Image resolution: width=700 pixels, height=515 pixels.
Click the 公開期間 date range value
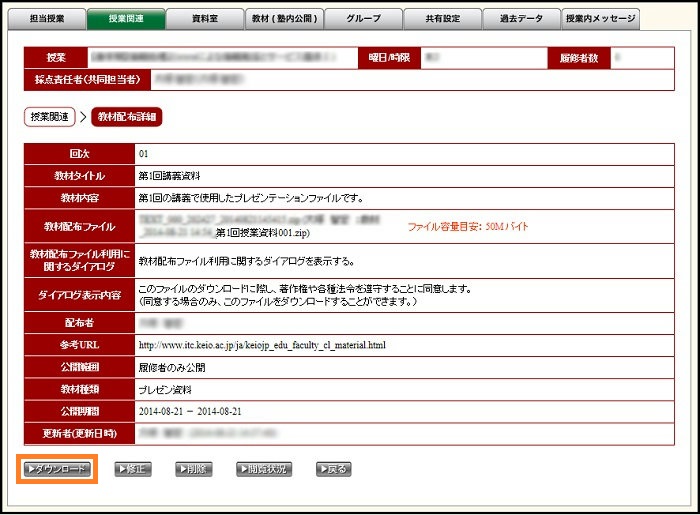point(190,411)
